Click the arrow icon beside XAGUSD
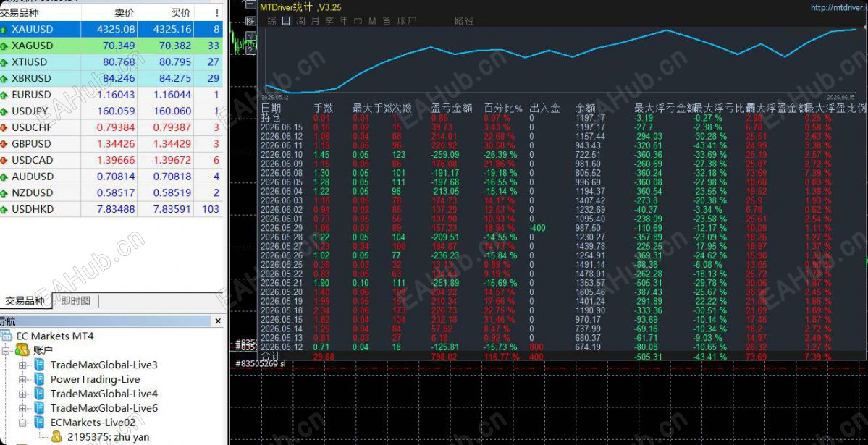Viewport: 868px width, 445px height. click(x=4, y=46)
